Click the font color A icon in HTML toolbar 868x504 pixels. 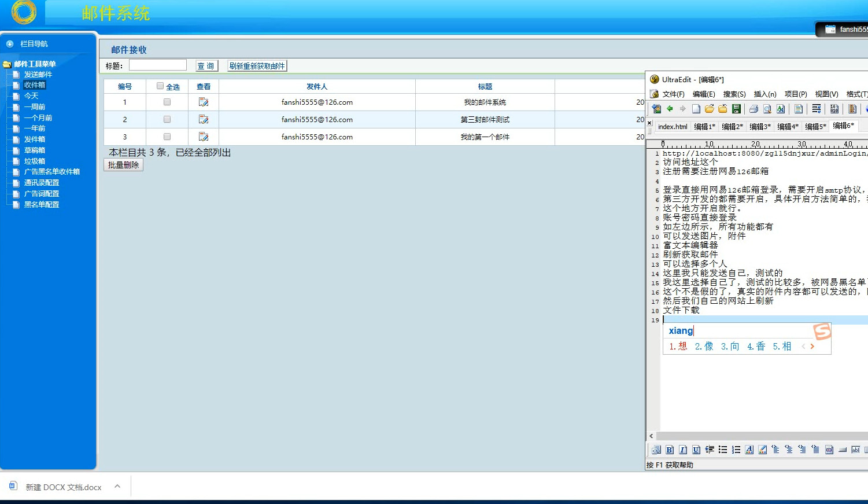tap(749, 450)
